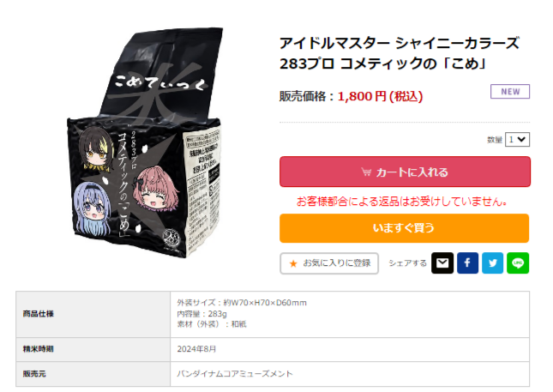This screenshot has width=553, height=392.
Task: Share this product on Twitter
Action: pos(493,262)
